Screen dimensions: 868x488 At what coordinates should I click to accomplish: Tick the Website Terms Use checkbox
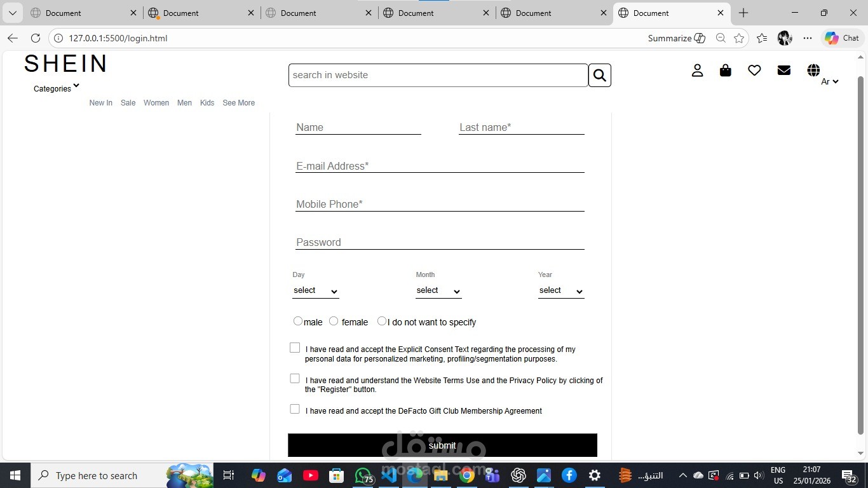click(295, 379)
